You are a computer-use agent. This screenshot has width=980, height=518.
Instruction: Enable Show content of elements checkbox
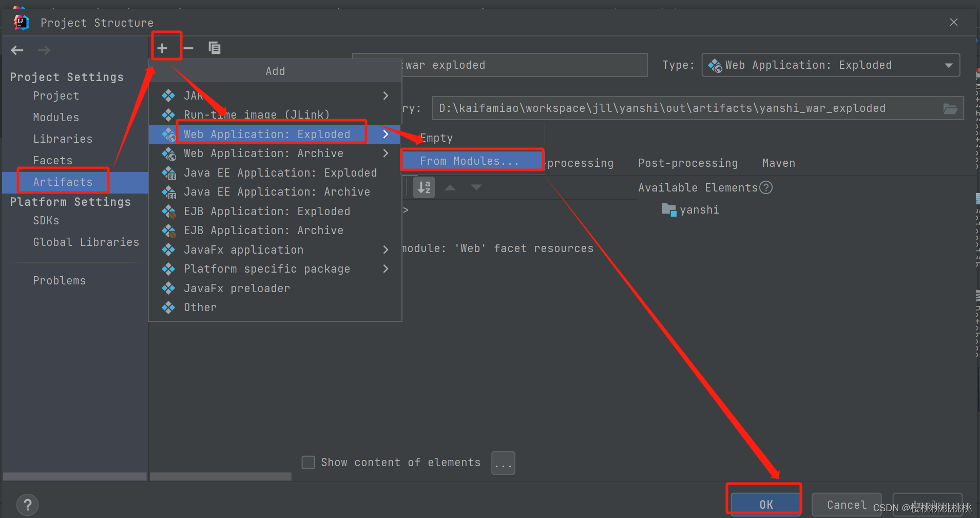309,463
